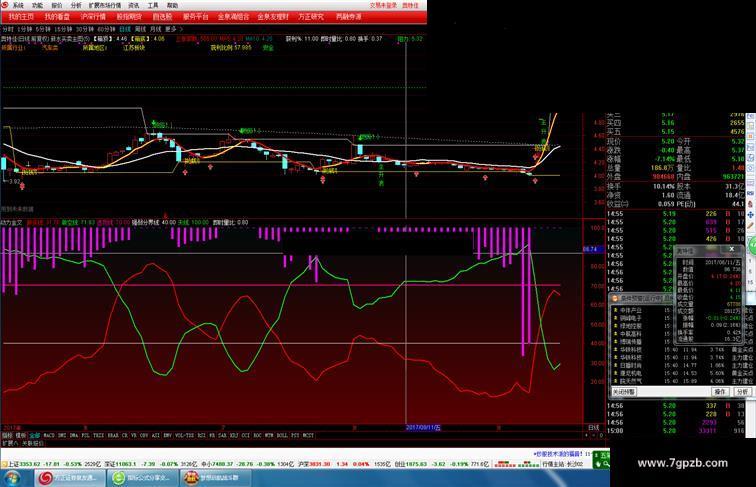Click the 操作 button in alert window
Screen dimensions: 756x487
tap(720, 392)
